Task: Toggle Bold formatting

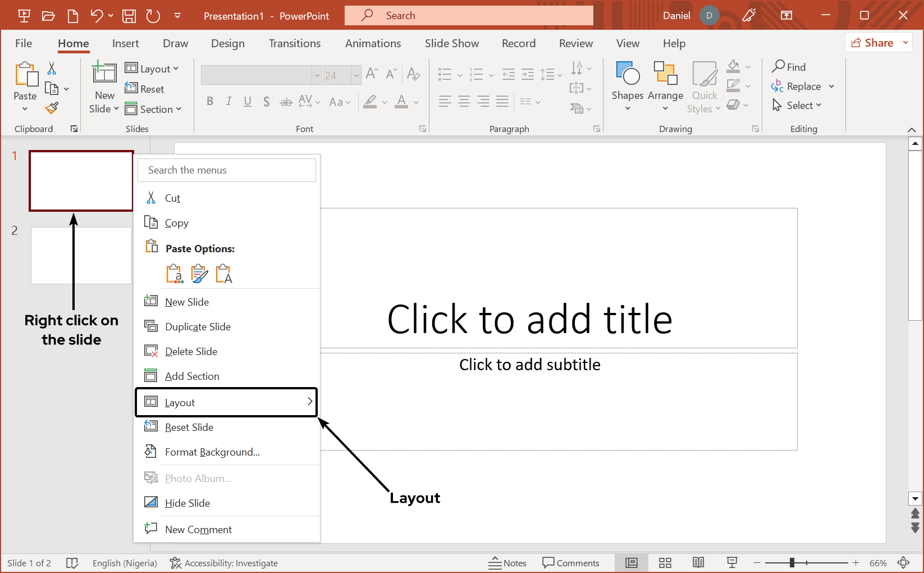Action: 210,101
